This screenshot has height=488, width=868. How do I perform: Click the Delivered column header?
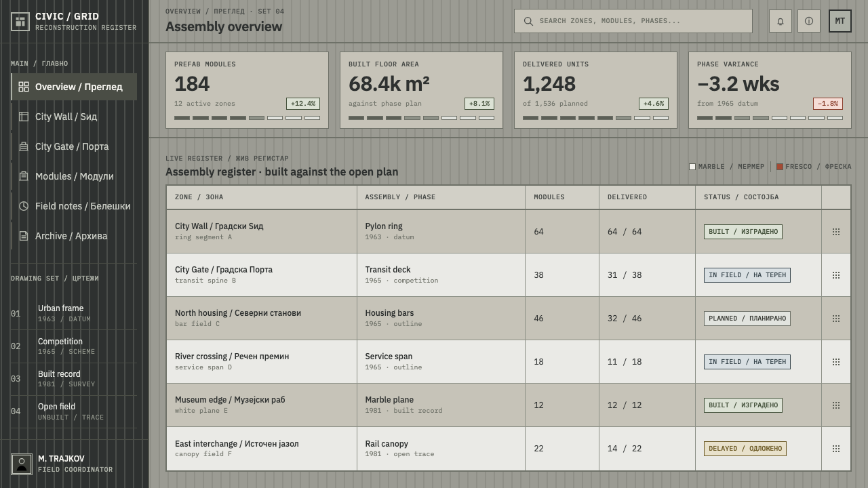(x=647, y=197)
